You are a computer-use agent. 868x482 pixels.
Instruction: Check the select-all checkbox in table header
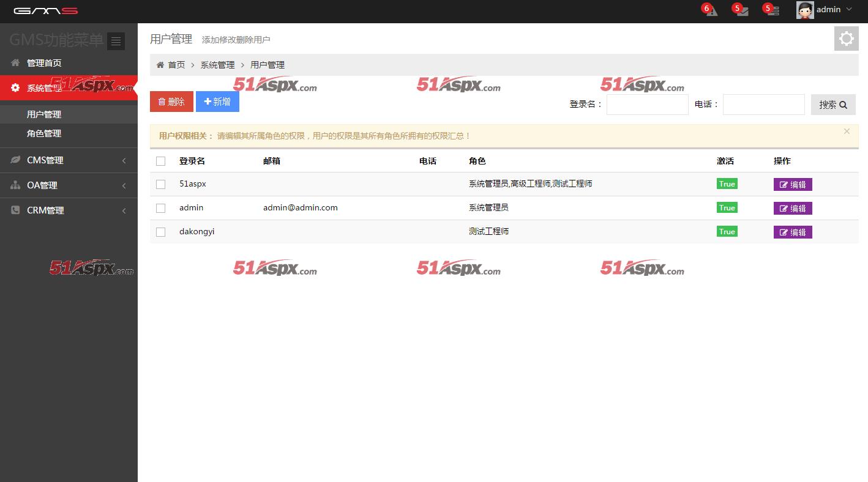pos(160,161)
